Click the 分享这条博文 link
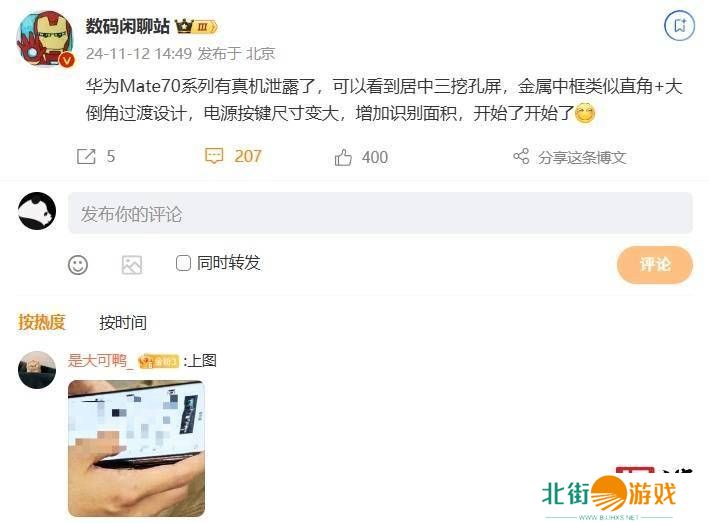Screen dimensions: 709x523 pos(582,157)
